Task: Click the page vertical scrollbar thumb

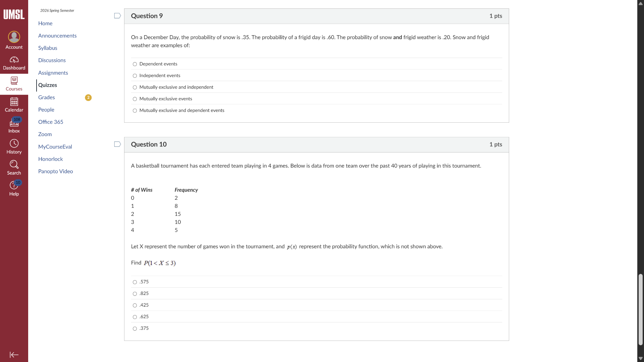Action: click(641, 309)
